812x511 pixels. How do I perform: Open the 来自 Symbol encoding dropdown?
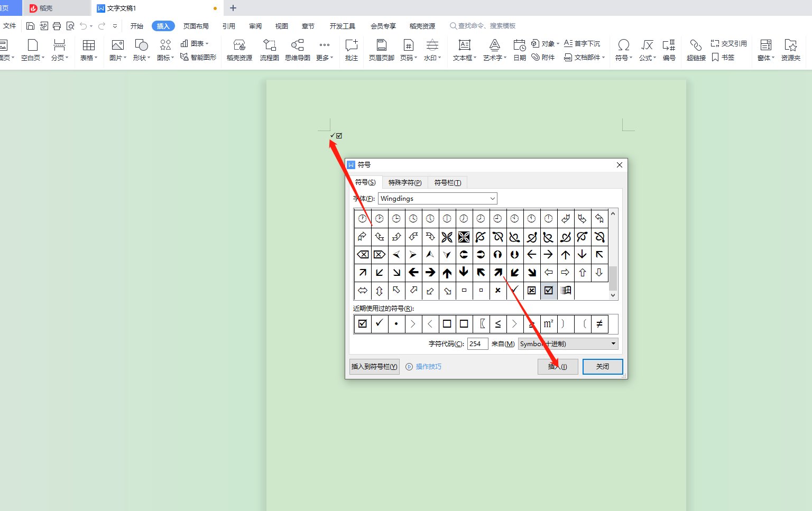[x=568, y=343]
